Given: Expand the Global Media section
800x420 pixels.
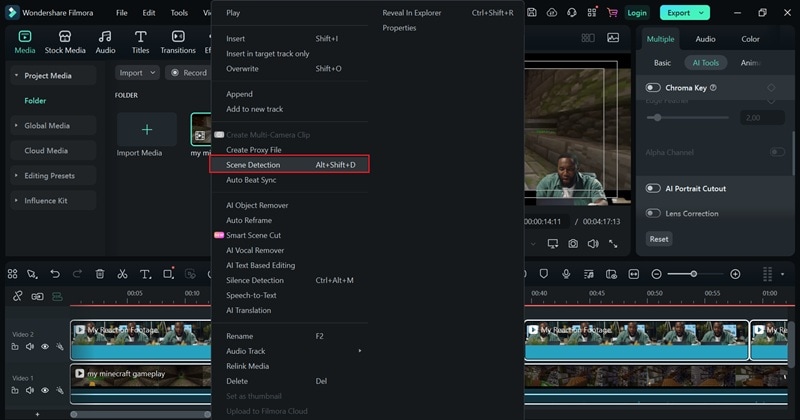Looking at the screenshot, I should pos(16,126).
